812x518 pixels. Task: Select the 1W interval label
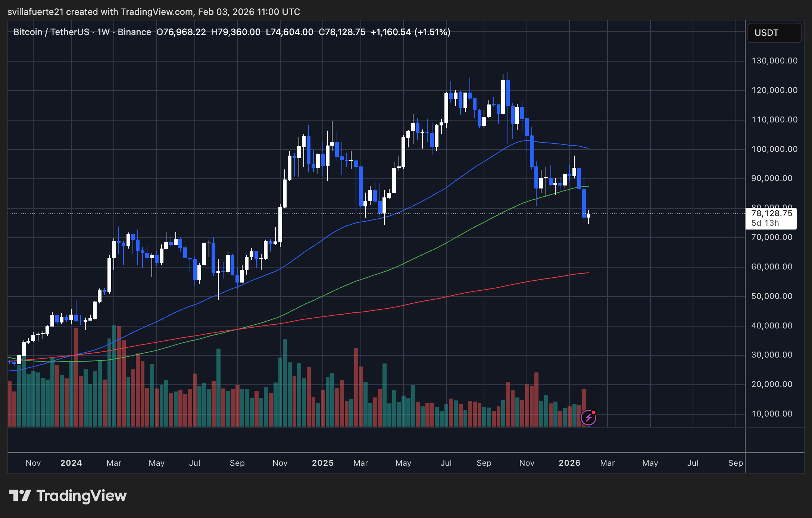click(x=103, y=32)
